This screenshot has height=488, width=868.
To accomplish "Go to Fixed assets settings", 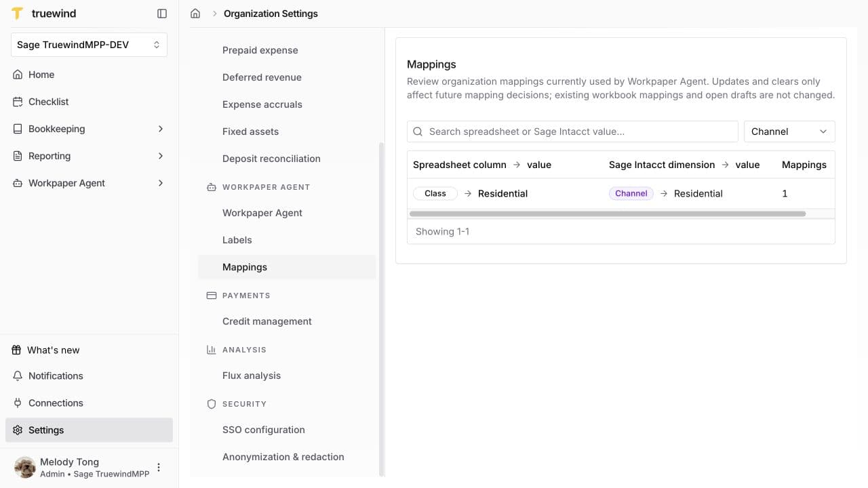I will 287,131.
